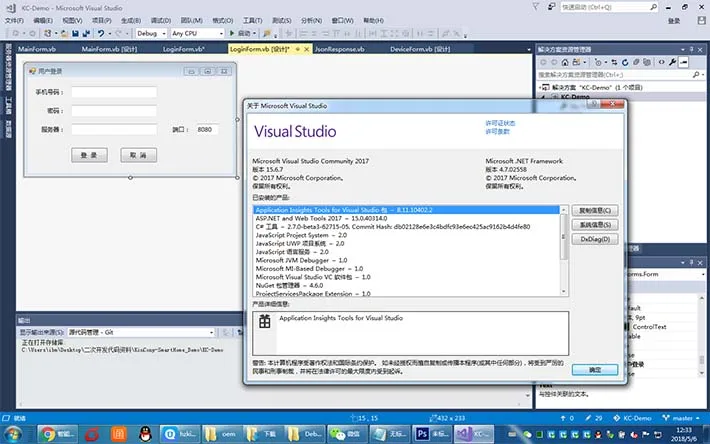Click the View Code icon in Solution Explorer
The image size is (710, 444).
click(662, 62)
